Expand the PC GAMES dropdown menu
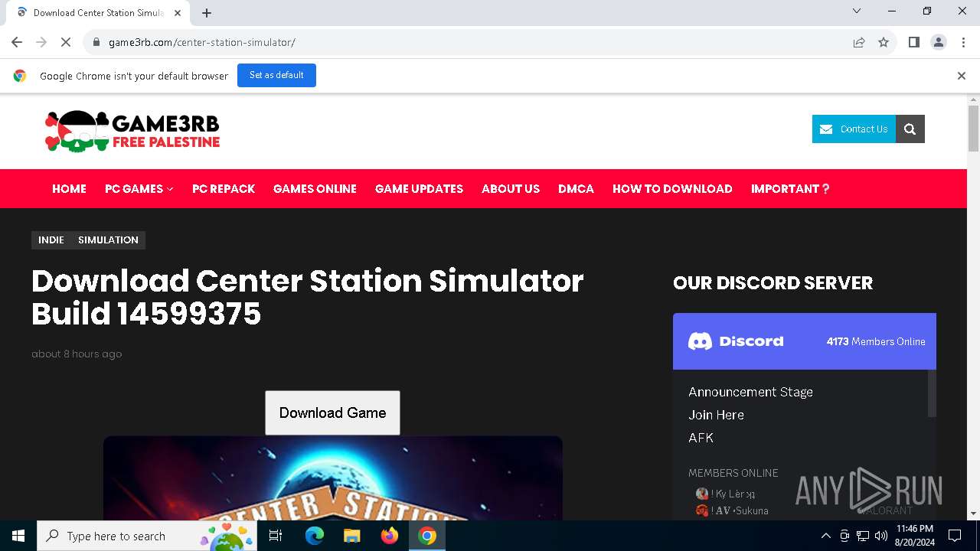The height and width of the screenshot is (551, 980). tap(139, 188)
